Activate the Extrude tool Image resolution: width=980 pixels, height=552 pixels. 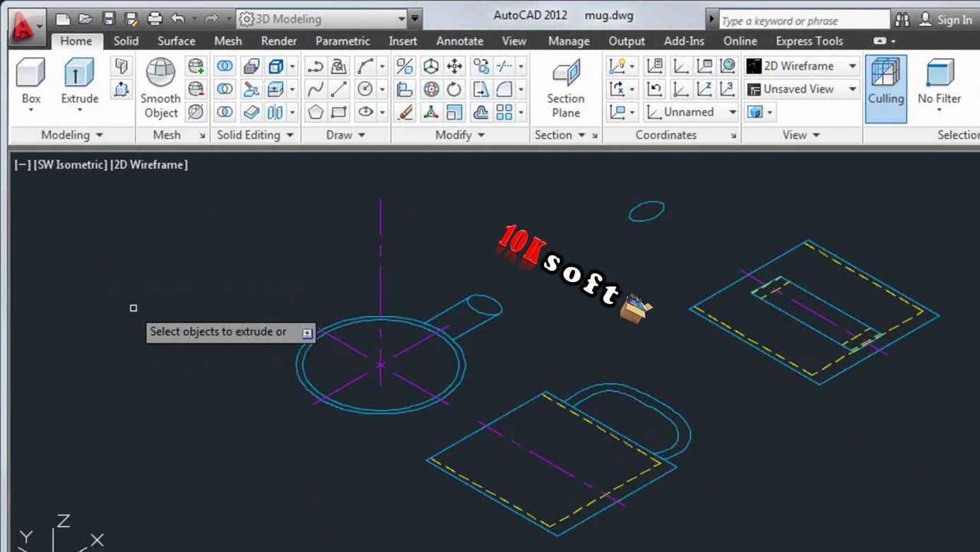(79, 84)
